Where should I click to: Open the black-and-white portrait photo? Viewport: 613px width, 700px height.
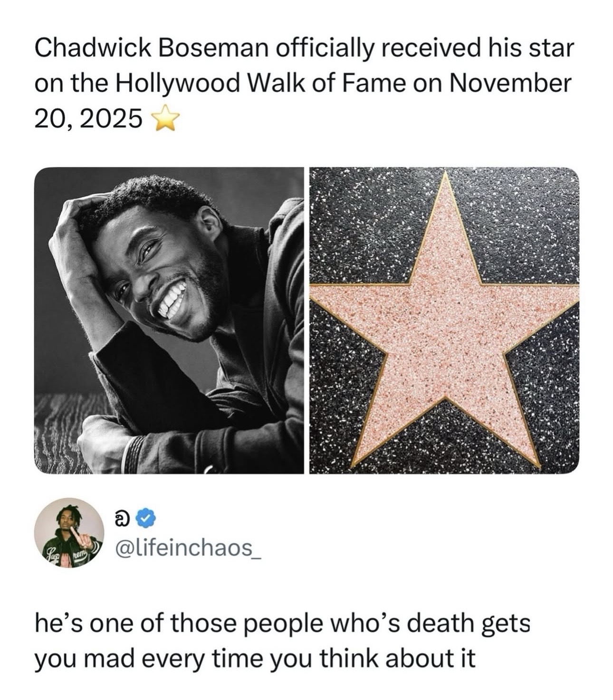coord(169,321)
